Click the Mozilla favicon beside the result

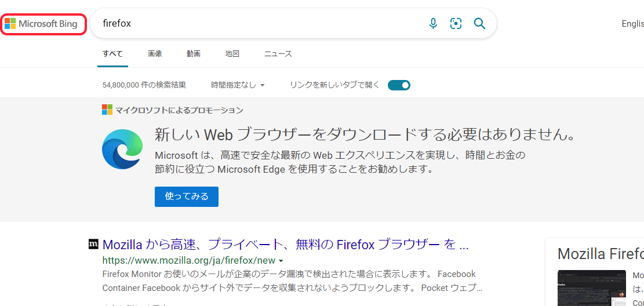(x=93, y=244)
